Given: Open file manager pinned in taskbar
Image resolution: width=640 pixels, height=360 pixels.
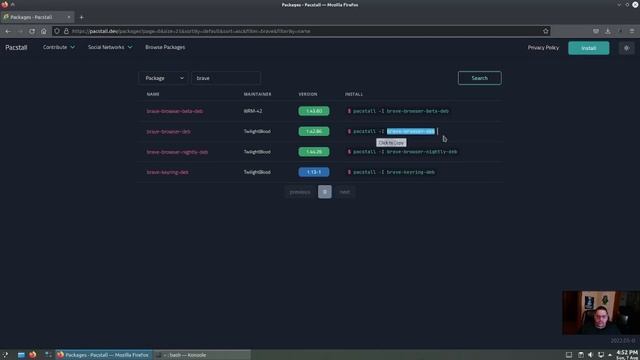Looking at the screenshot, I should [x=21, y=355].
